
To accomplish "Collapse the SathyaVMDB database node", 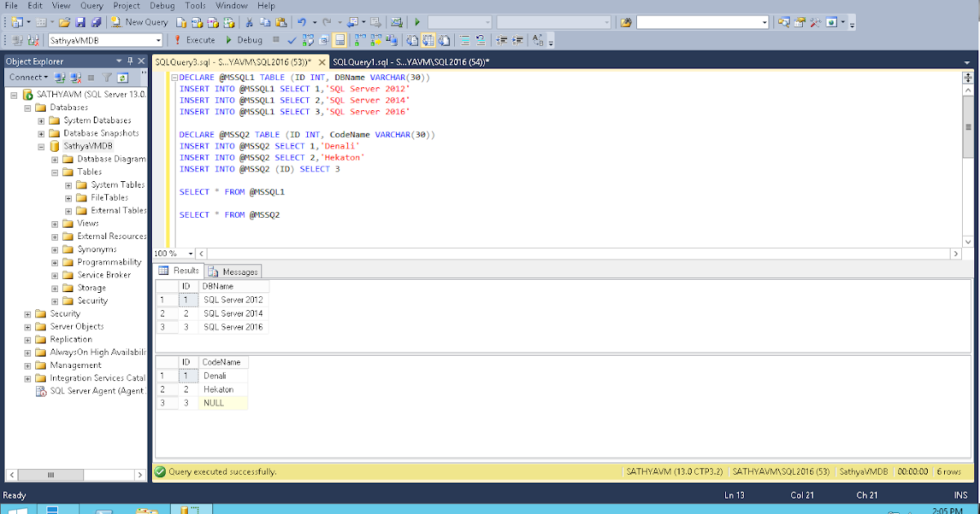I will [42, 146].
